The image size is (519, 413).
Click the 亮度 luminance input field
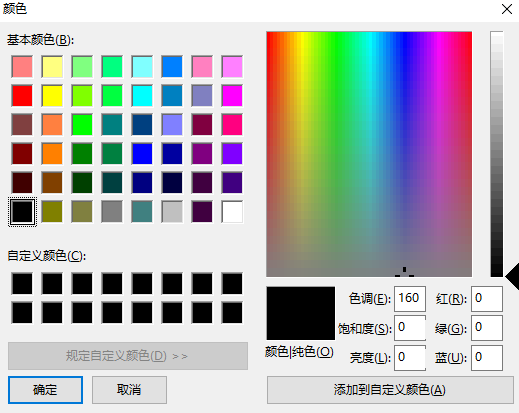pos(410,358)
